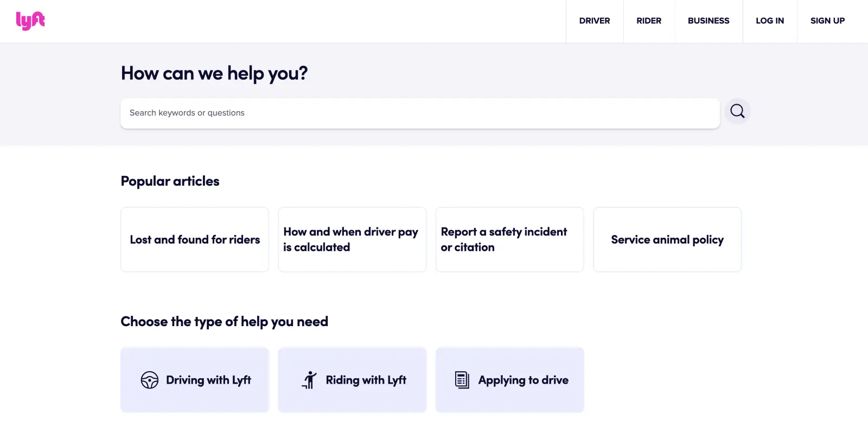868x426 pixels.
Task: Click the magnifying glass search icon
Action: 737,111
